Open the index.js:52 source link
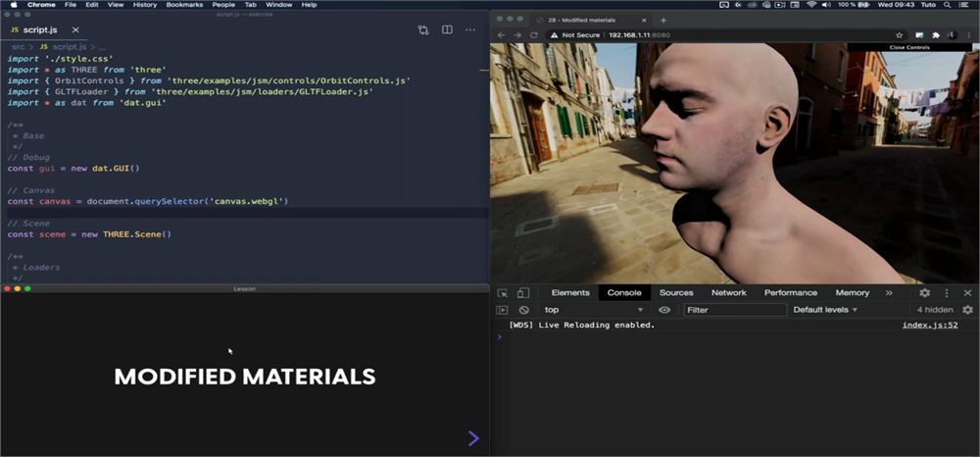 (929, 325)
